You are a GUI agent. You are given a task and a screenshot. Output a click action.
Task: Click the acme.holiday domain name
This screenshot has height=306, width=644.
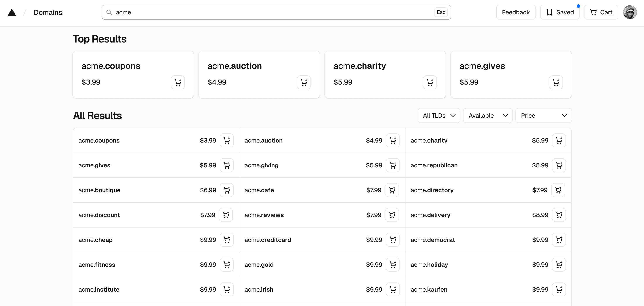tap(429, 265)
